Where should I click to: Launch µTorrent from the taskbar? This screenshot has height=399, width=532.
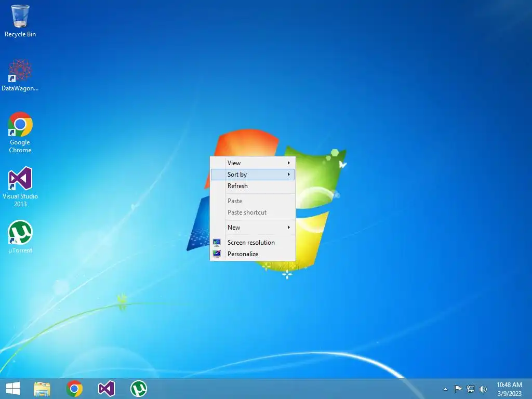point(139,389)
